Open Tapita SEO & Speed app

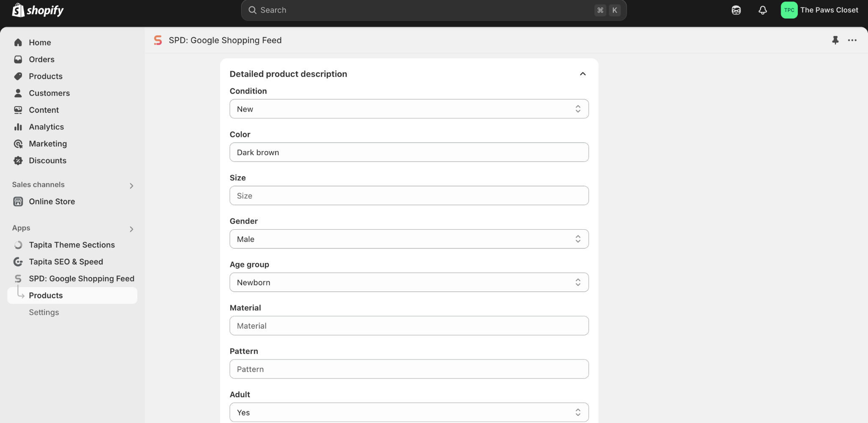point(66,262)
